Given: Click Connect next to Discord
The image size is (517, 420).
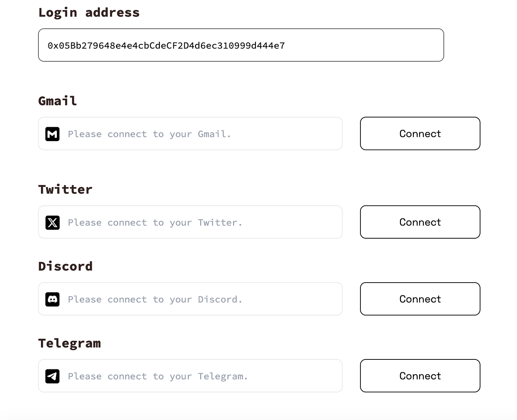Looking at the screenshot, I should [420, 299].
